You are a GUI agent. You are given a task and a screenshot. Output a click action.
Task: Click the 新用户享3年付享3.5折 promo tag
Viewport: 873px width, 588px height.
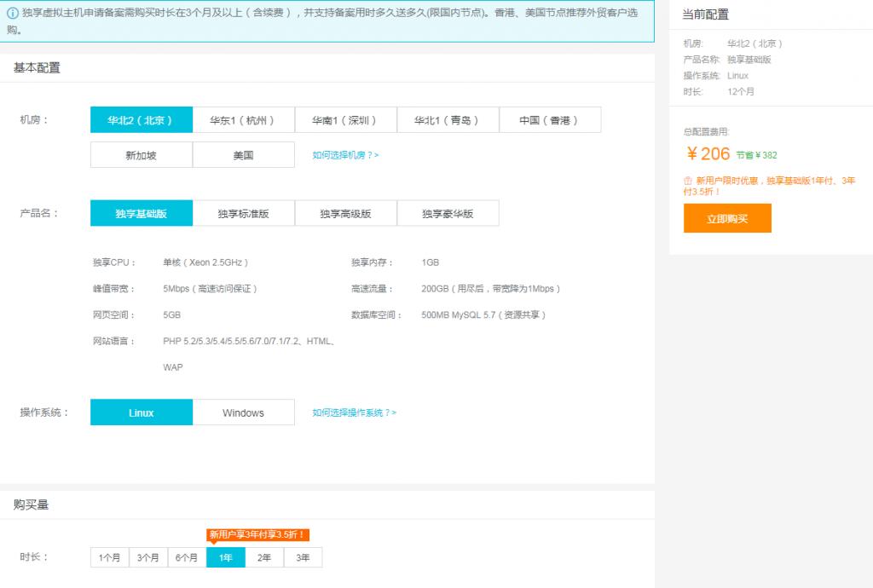(x=260, y=535)
